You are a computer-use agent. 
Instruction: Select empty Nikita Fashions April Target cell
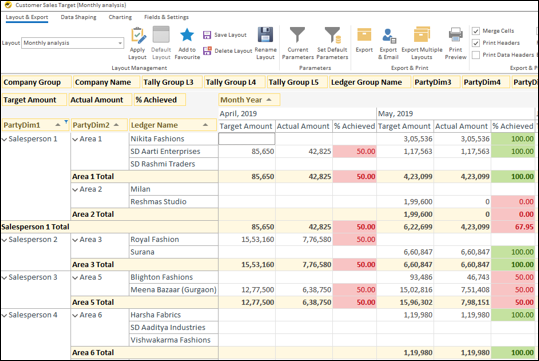246,139
